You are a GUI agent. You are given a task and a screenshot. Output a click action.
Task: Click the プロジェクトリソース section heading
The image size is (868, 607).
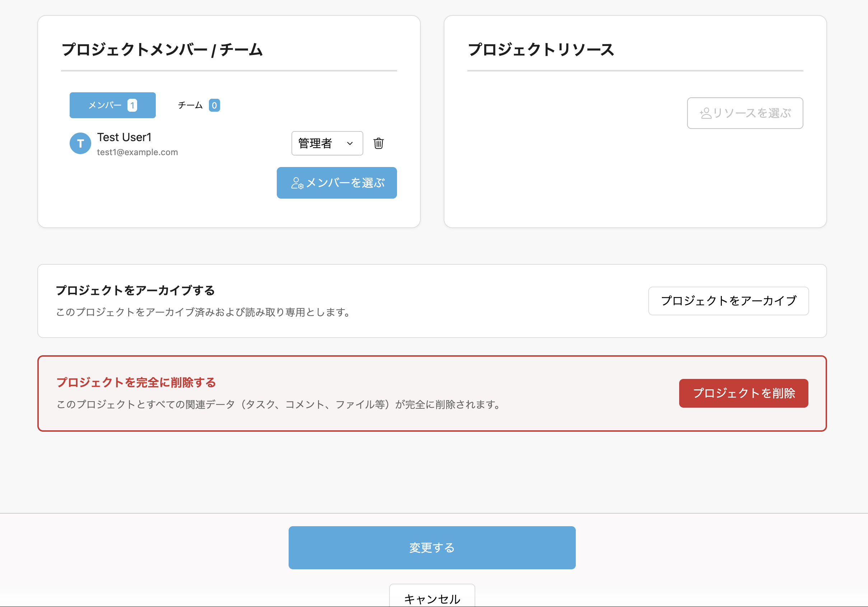tap(541, 50)
